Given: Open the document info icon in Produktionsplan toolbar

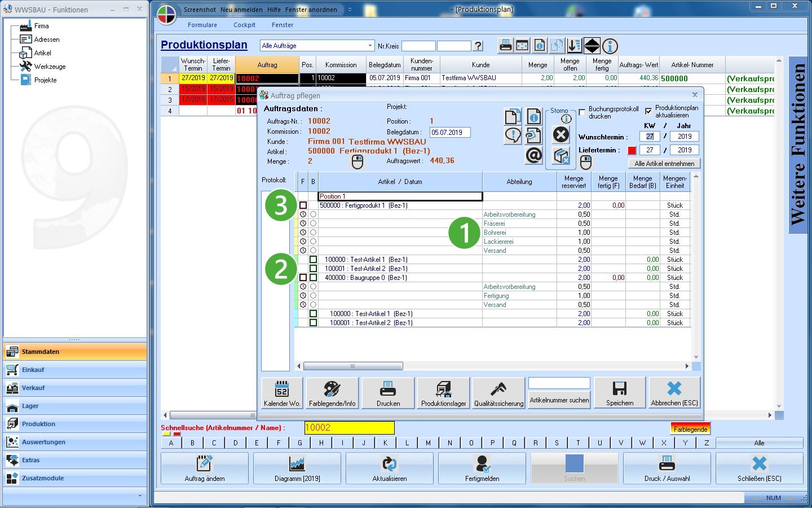Looking at the screenshot, I should pyautogui.click(x=540, y=46).
